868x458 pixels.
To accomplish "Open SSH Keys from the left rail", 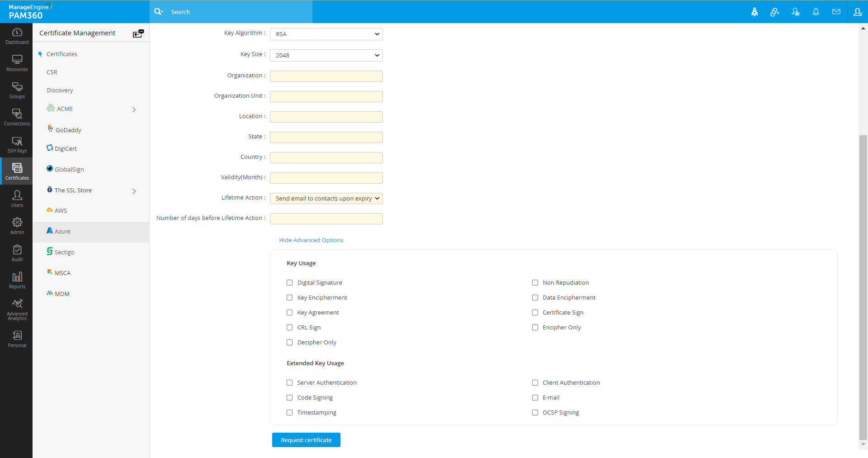I will pos(17,144).
